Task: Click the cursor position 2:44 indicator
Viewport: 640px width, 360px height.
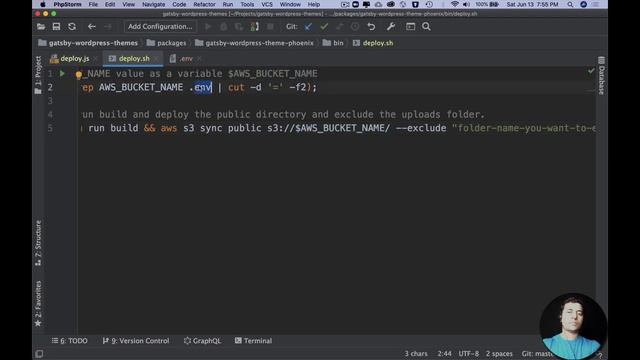Action: point(444,353)
